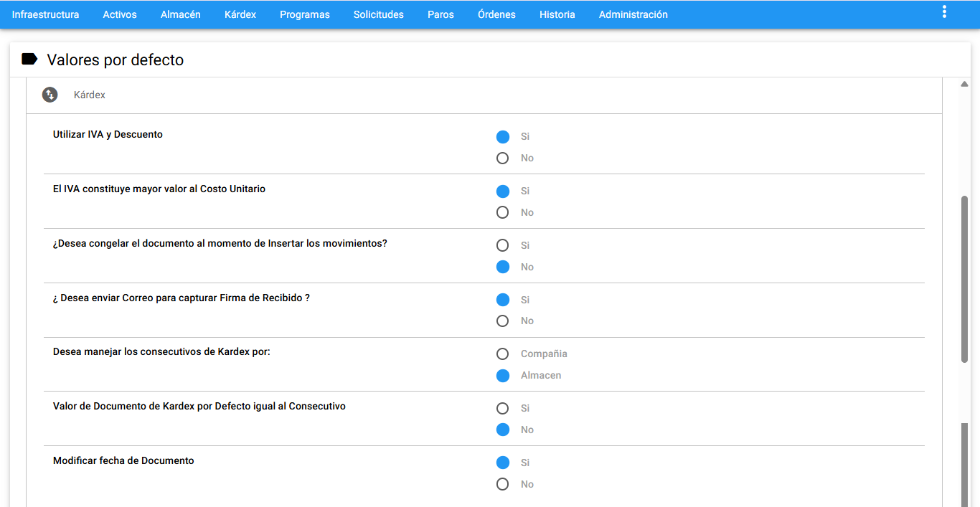Collapse the Kárdex section header
The height and width of the screenshot is (507, 980).
point(484,95)
